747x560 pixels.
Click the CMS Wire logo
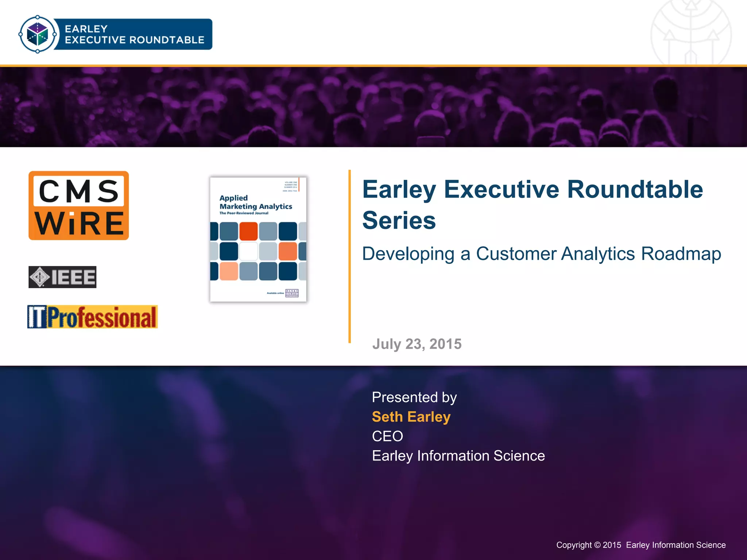tap(79, 206)
